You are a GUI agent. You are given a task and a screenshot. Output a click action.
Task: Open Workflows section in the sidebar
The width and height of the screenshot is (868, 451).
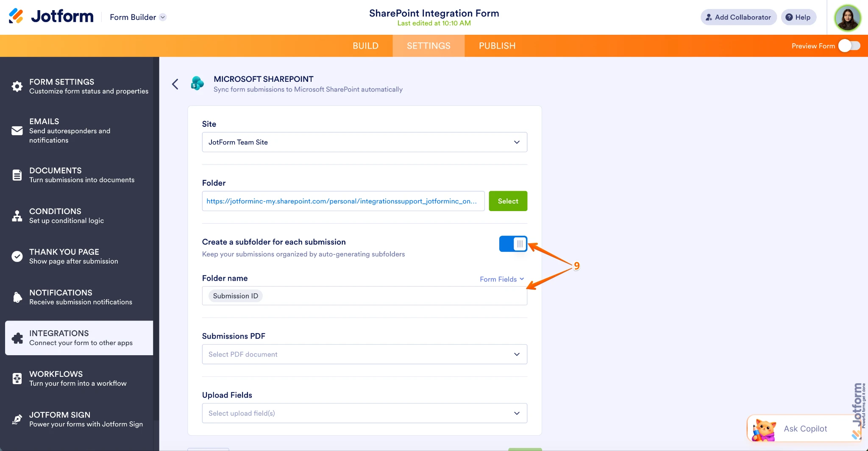pos(79,378)
